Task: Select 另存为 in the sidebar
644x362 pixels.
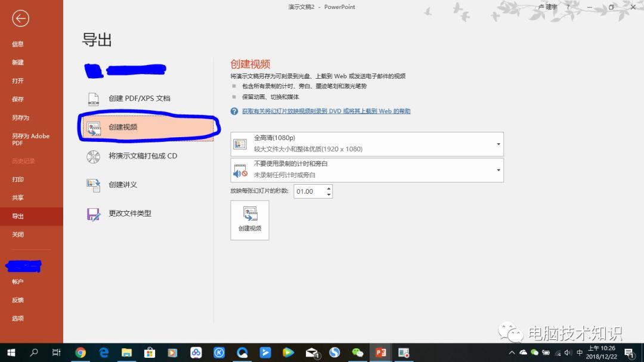Action: pyautogui.click(x=20, y=118)
